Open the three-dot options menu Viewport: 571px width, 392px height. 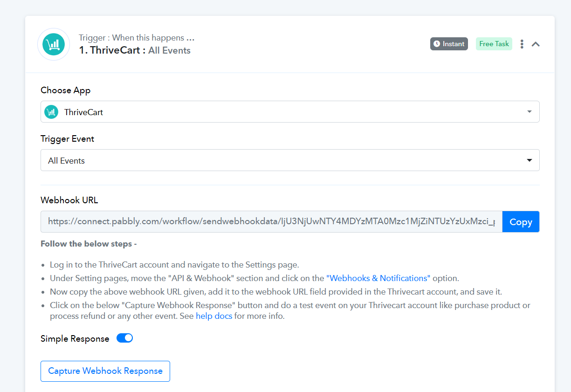(522, 44)
